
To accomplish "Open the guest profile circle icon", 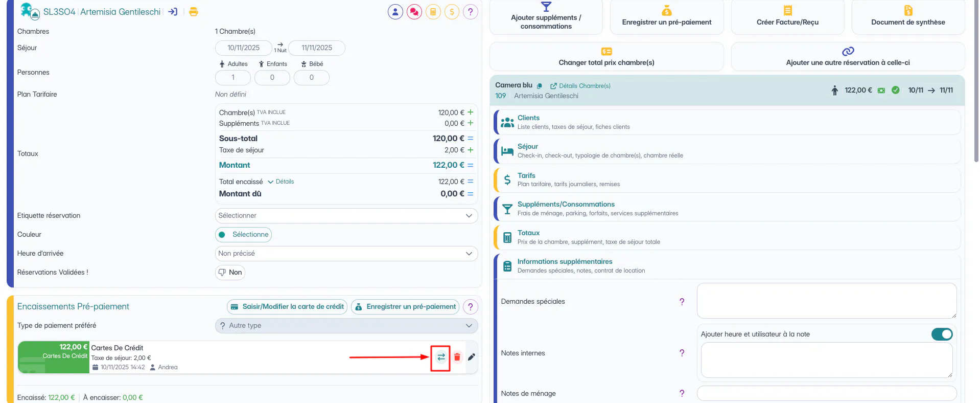I will [x=395, y=12].
